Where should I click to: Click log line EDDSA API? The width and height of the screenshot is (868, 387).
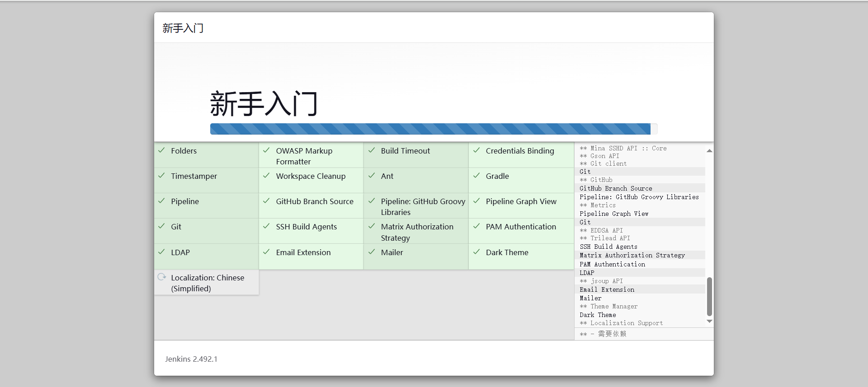tap(601, 230)
